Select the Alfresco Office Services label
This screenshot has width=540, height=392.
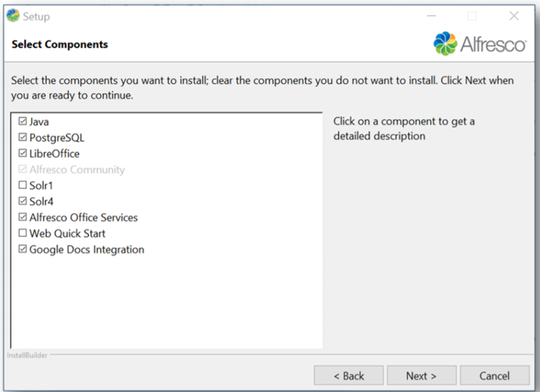coord(83,217)
